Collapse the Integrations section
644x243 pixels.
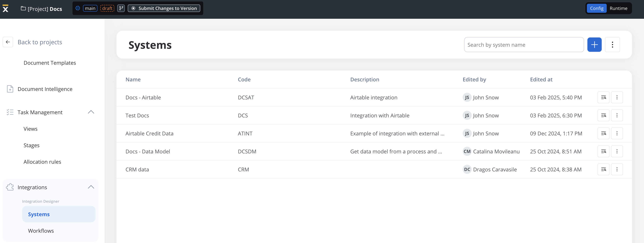pos(91,187)
